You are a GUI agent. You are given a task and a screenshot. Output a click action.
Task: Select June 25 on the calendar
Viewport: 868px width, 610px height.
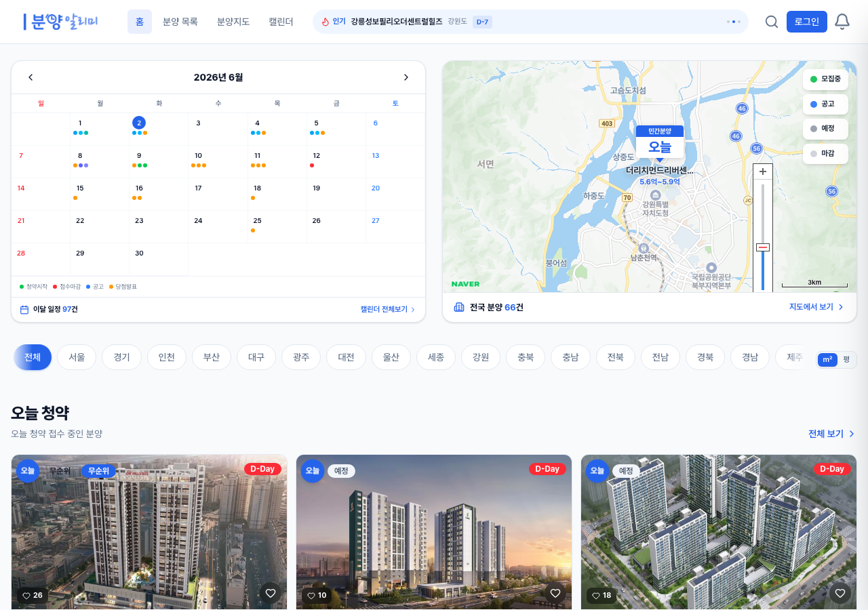tap(277, 226)
